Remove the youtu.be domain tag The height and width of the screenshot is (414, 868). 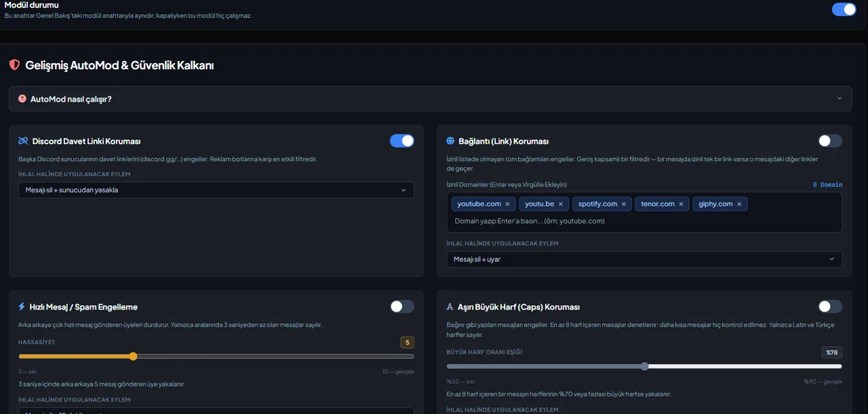pyautogui.click(x=561, y=204)
